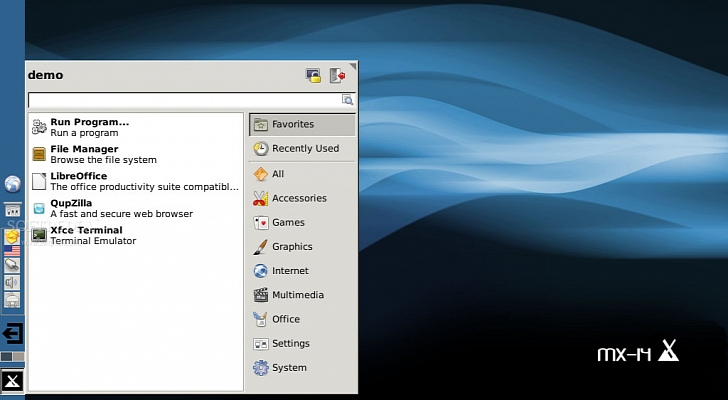The width and height of the screenshot is (728, 400).
Task: Click the US flag keyboard layout icon
Action: tap(12, 251)
